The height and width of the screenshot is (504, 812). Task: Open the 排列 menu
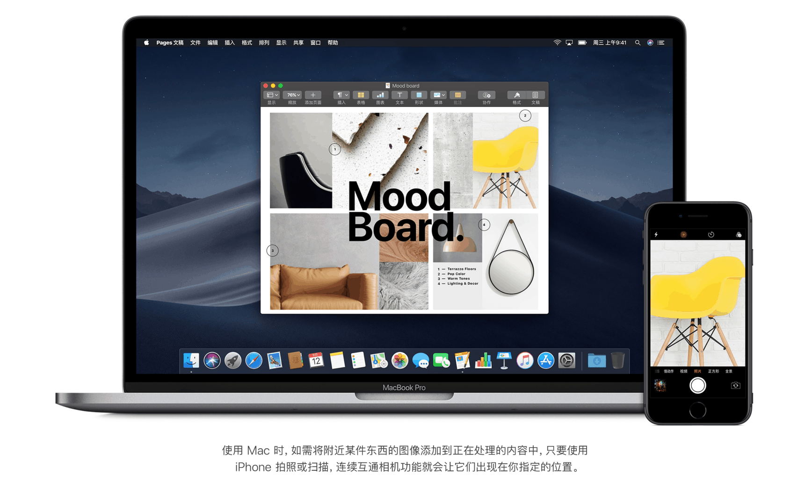pos(264,43)
